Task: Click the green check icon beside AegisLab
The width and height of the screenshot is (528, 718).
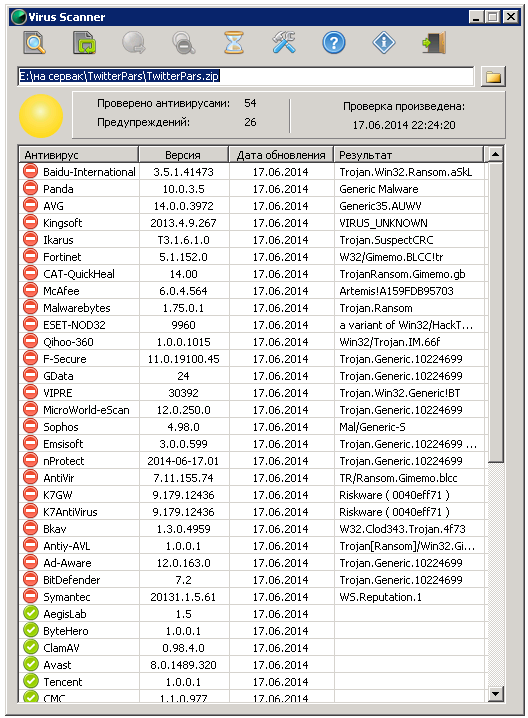Action: point(30,614)
